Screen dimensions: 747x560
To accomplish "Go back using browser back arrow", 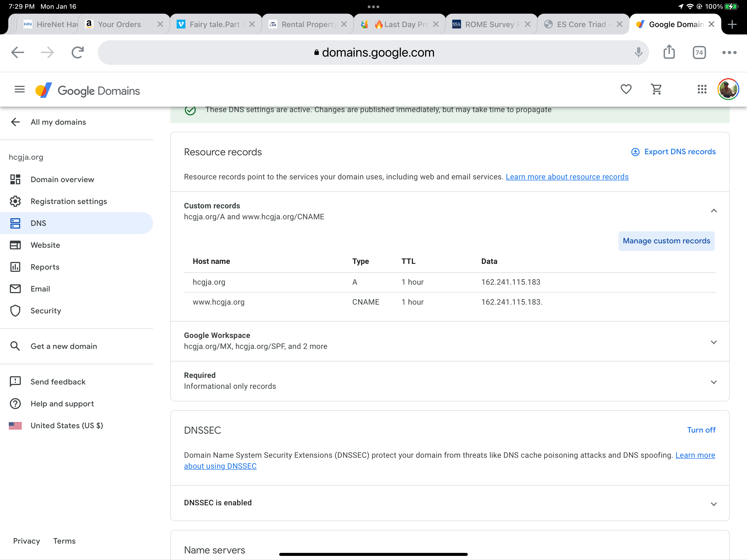I will coord(17,52).
